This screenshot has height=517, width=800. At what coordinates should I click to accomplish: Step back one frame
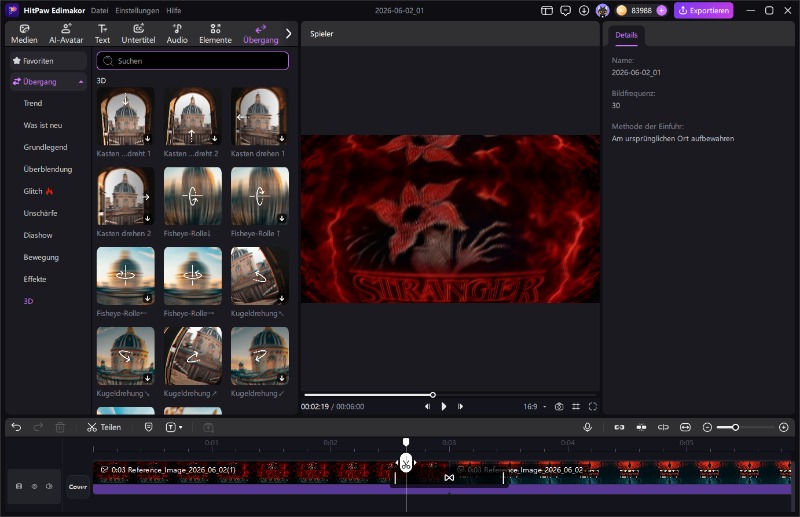pos(427,406)
